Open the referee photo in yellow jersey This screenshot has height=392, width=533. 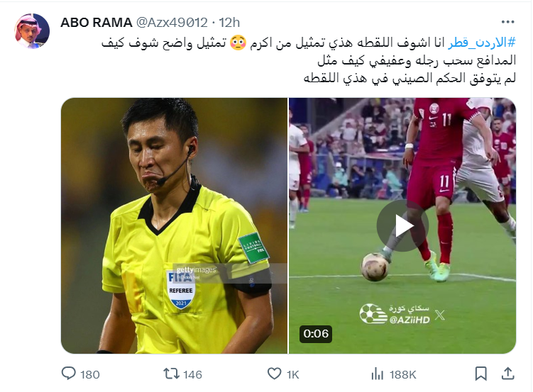pyautogui.click(x=174, y=225)
